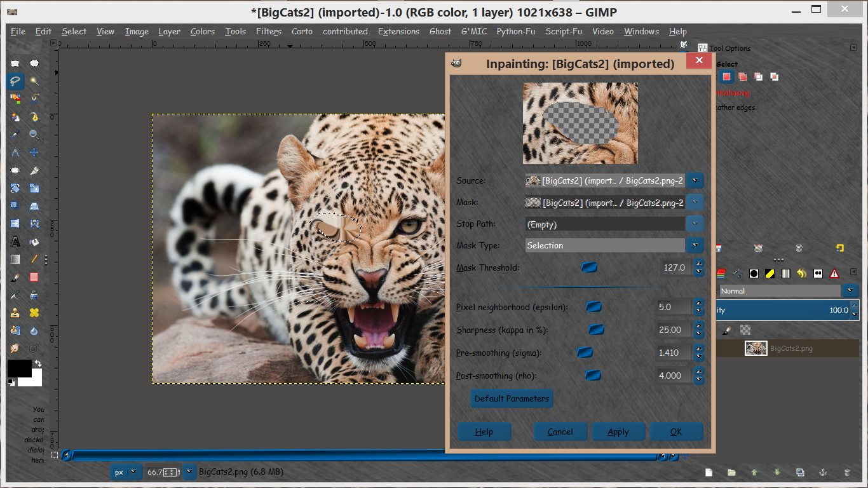Viewport: 868px width, 488px height.
Task: Toggle lock pixels paintbrush in Layers panel
Action: (x=728, y=330)
